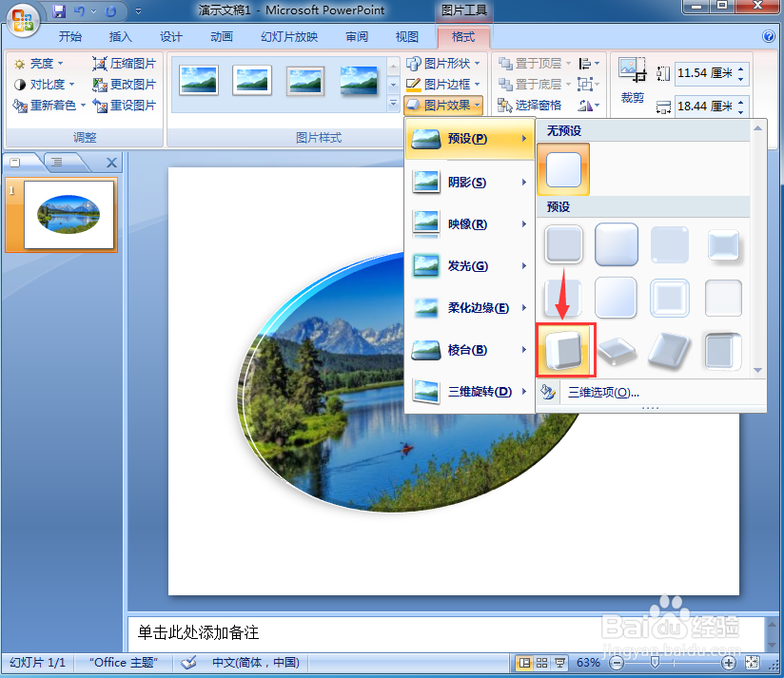Choose the angled preset third in row three
The width and height of the screenshot is (784, 678).
[670, 351]
